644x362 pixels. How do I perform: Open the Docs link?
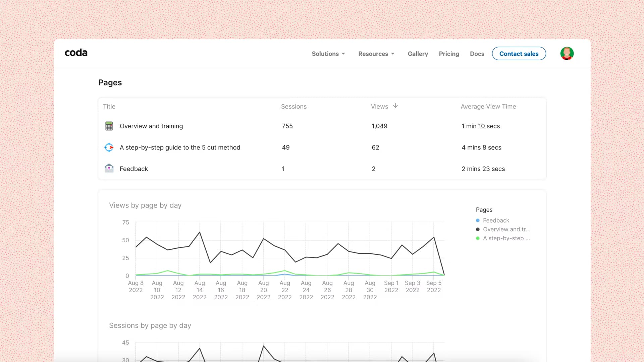(477, 54)
